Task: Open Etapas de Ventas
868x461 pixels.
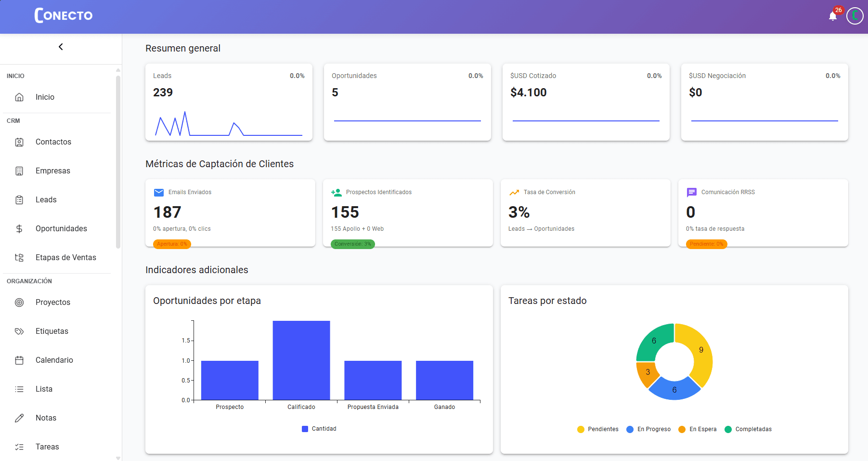Action: pos(65,257)
